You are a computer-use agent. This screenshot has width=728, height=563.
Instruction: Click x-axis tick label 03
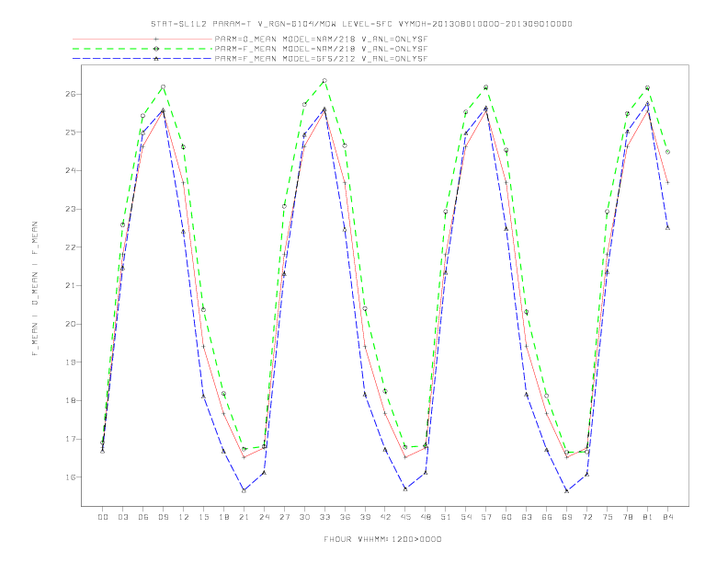122,517
